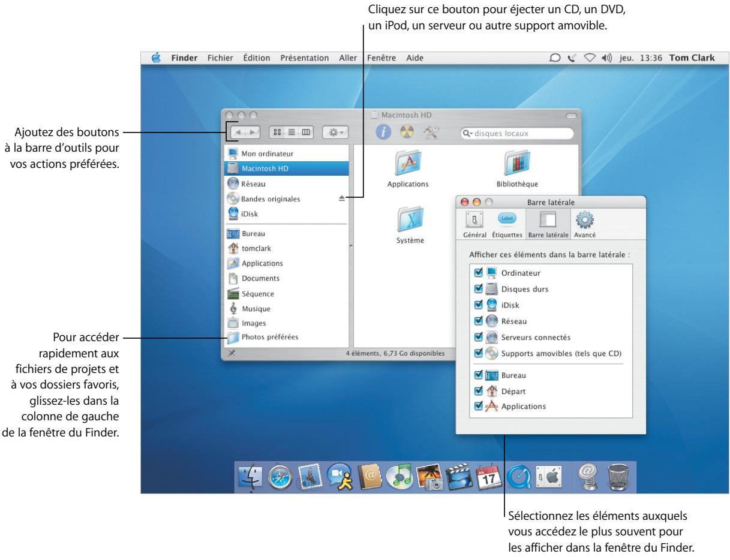Click the @ spring icon in the Dock
Image resolution: width=730 pixels, height=560 pixels.
tap(589, 477)
